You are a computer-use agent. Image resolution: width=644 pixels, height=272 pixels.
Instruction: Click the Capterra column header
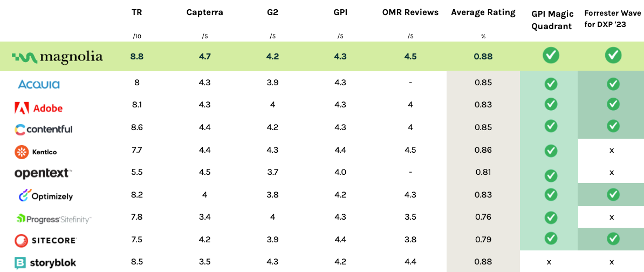pyautogui.click(x=204, y=12)
